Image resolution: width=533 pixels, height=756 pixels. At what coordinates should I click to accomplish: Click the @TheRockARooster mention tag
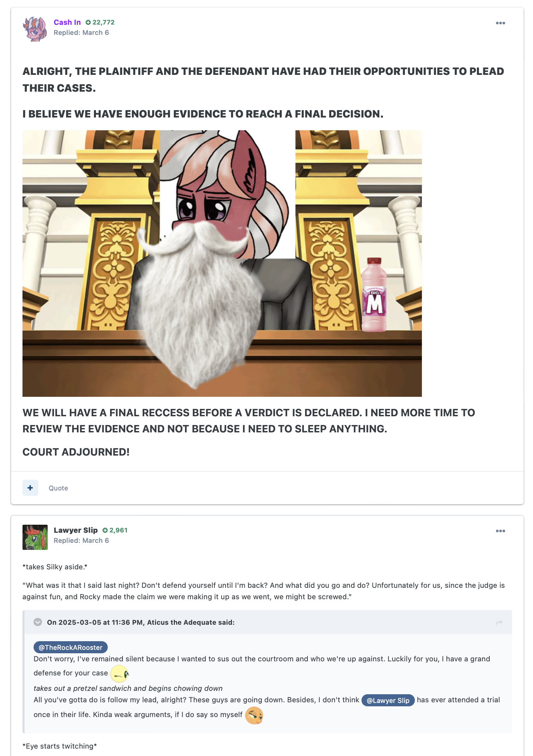click(70, 647)
